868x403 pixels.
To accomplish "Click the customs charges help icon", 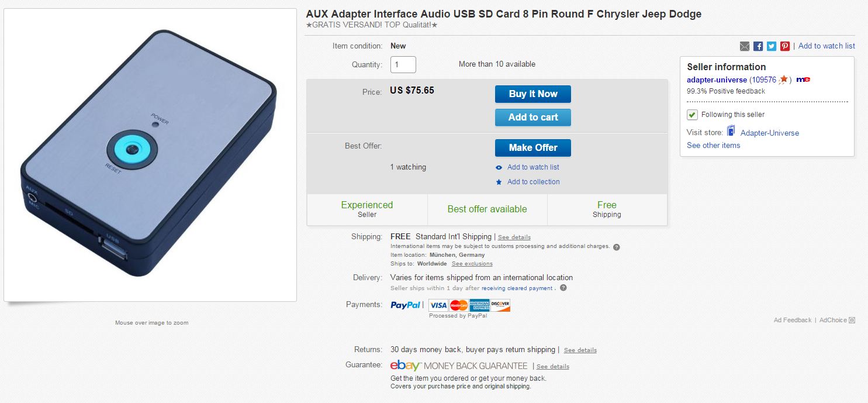I will tap(617, 247).
